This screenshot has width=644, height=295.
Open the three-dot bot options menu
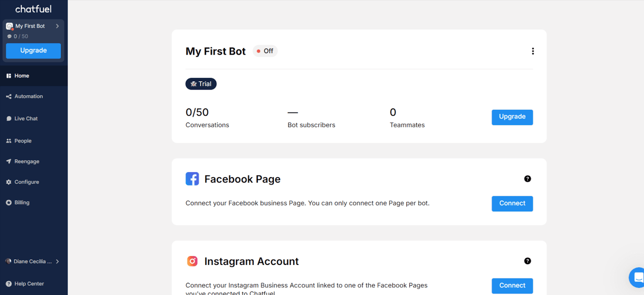click(533, 51)
